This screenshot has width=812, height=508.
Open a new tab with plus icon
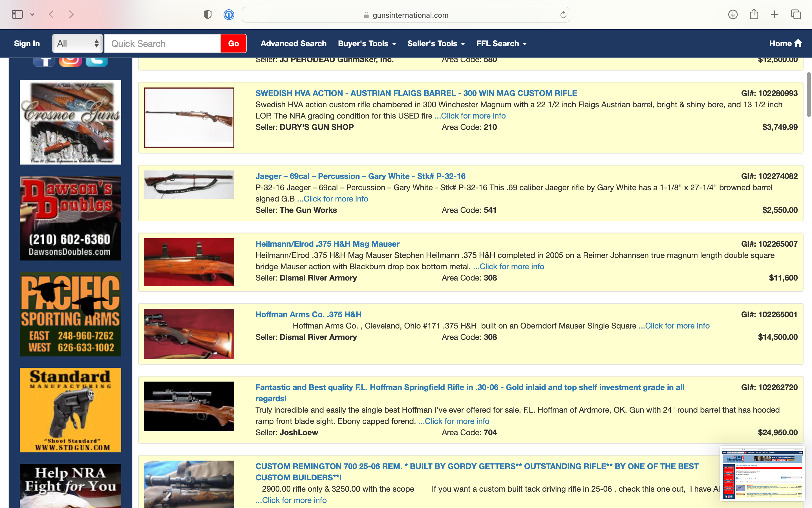775,14
